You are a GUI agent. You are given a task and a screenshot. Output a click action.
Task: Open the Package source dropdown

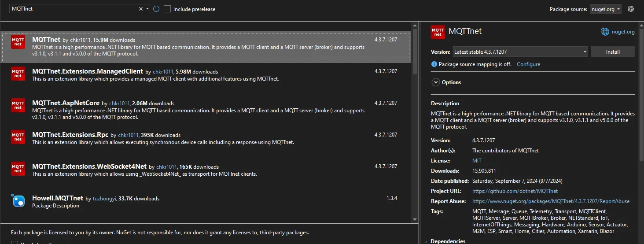[x=605, y=9]
